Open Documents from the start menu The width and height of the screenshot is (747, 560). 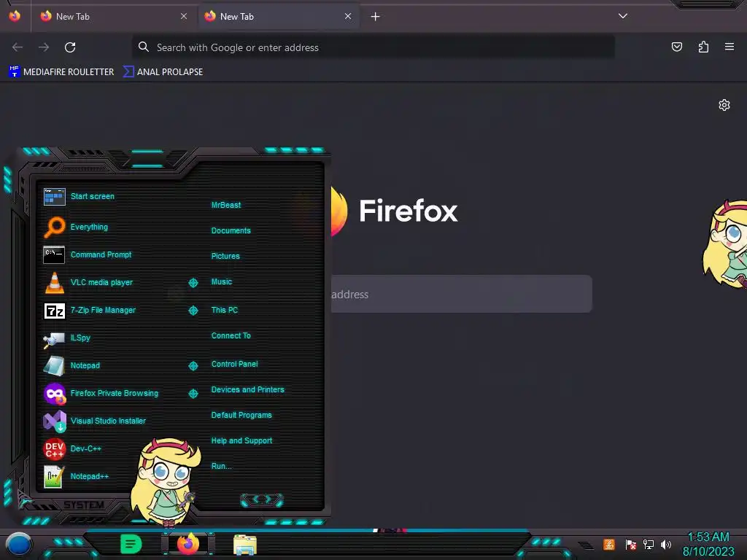pyautogui.click(x=231, y=230)
